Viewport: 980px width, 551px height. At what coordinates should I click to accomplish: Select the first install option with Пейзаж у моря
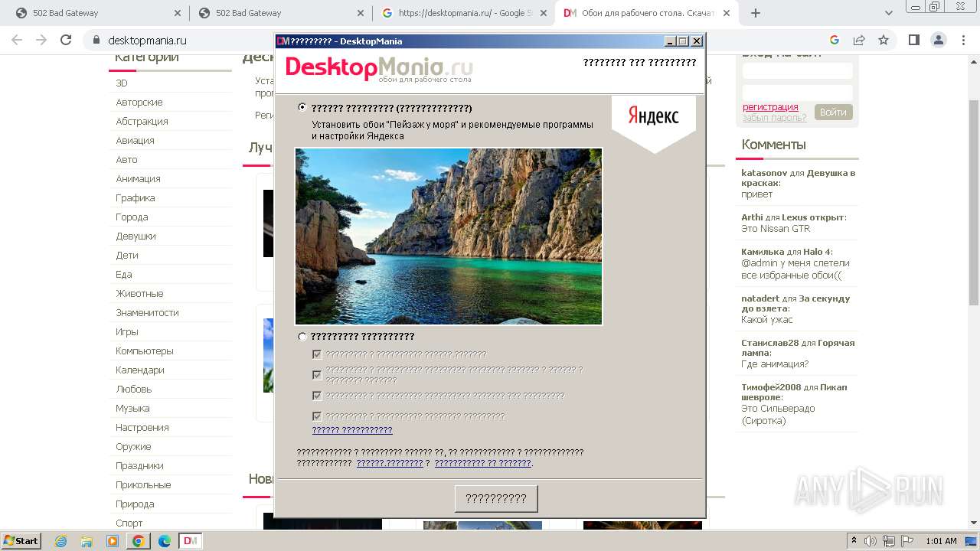coord(302,108)
